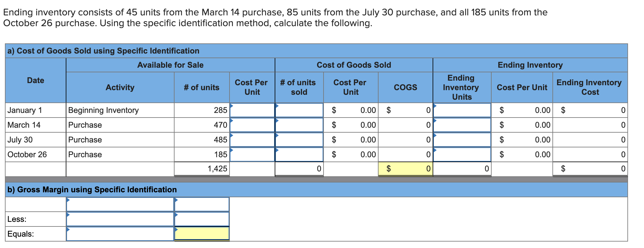Click the Less: row amount field

[202, 219]
